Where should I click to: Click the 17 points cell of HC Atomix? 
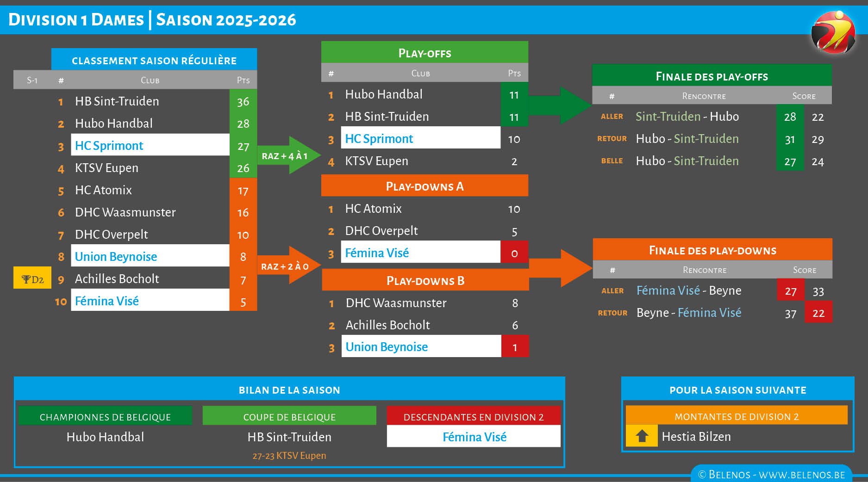pos(243,190)
